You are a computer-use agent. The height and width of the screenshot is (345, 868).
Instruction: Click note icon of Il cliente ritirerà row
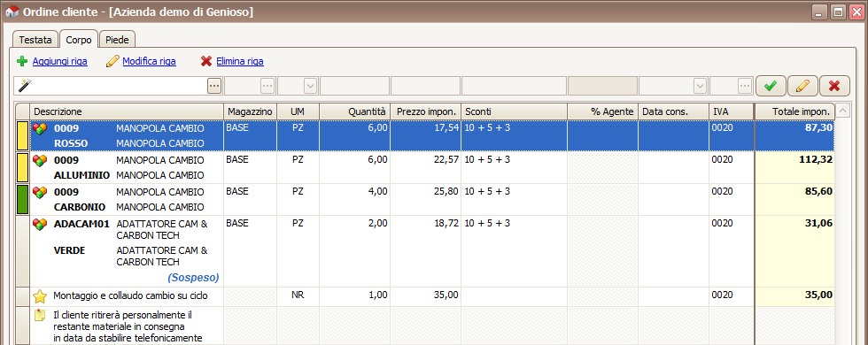coord(40,315)
